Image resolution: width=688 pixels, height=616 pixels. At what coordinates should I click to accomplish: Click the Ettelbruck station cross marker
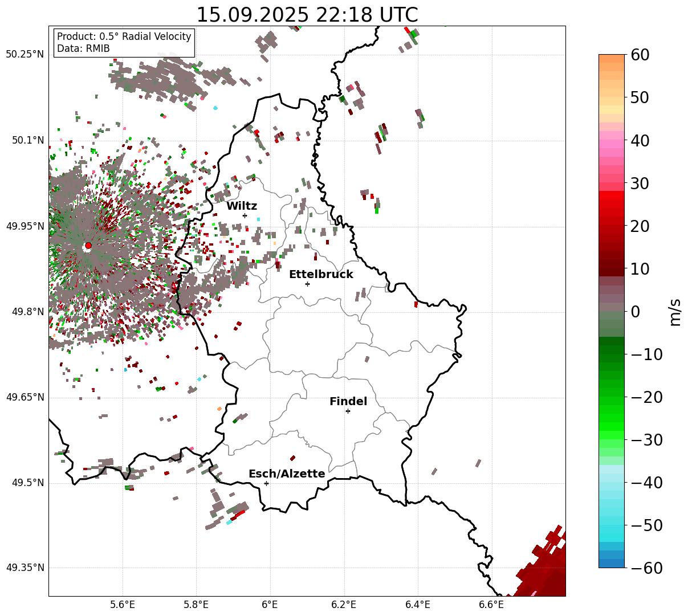[307, 284]
